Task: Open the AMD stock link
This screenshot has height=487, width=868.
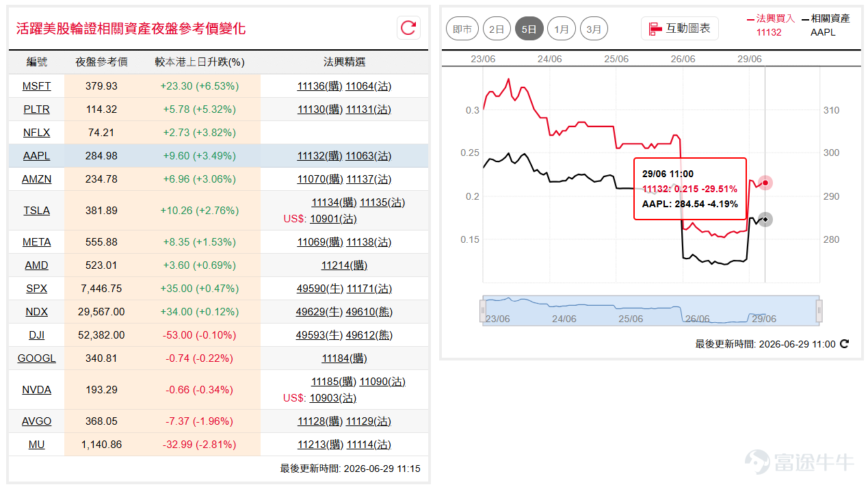Action: (37, 265)
